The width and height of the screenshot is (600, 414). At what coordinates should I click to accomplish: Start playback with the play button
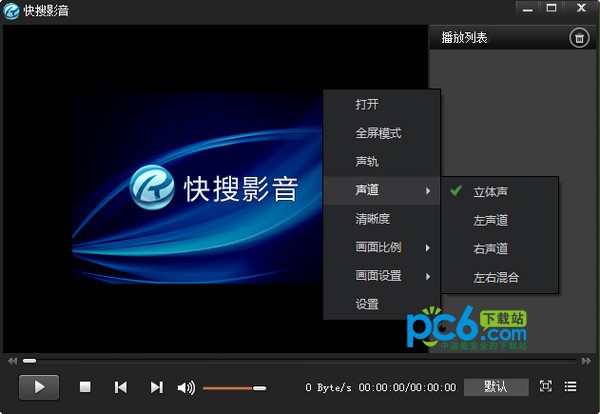(x=39, y=387)
